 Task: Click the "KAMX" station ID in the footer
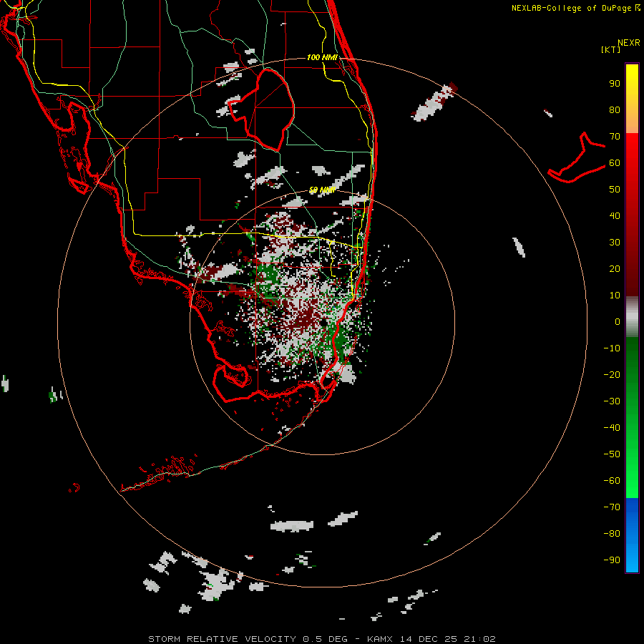coord(379,639)
